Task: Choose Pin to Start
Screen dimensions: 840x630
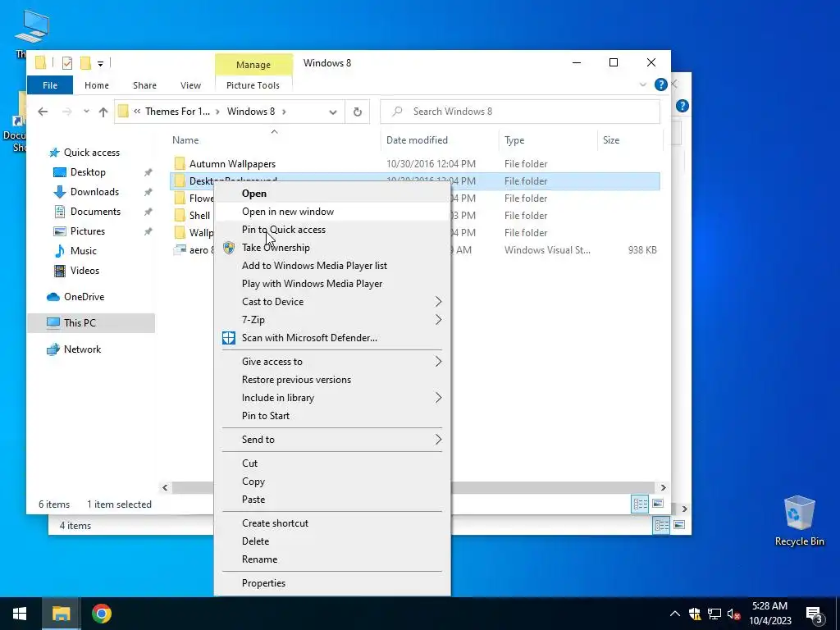Action: coord(332,416)
